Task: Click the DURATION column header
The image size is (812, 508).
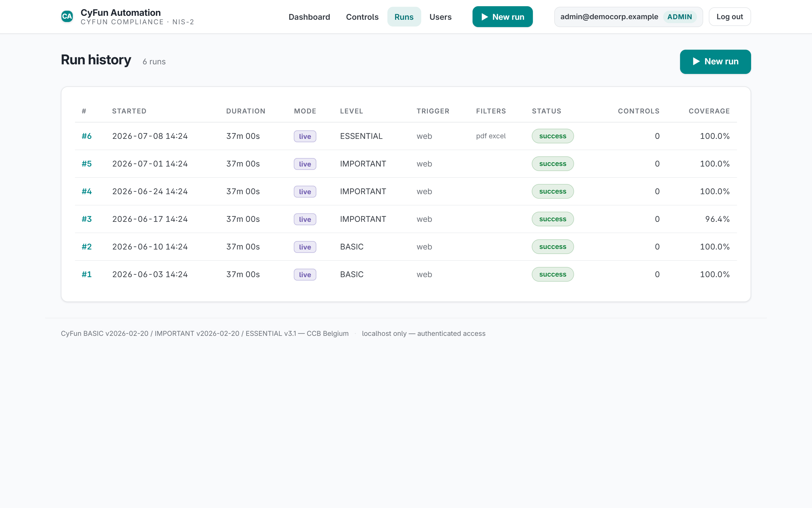Action: [x=246, y=111]
